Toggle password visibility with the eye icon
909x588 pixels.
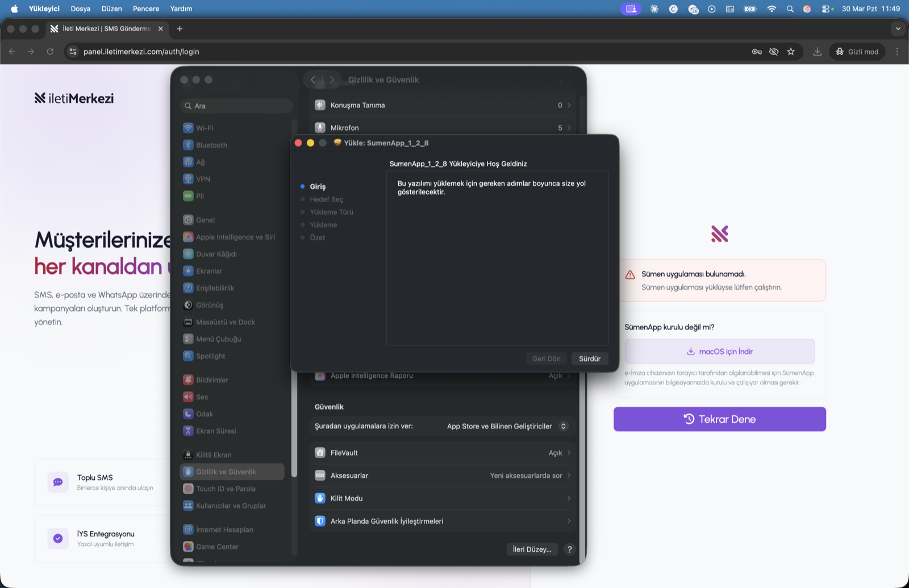point(774,51)
